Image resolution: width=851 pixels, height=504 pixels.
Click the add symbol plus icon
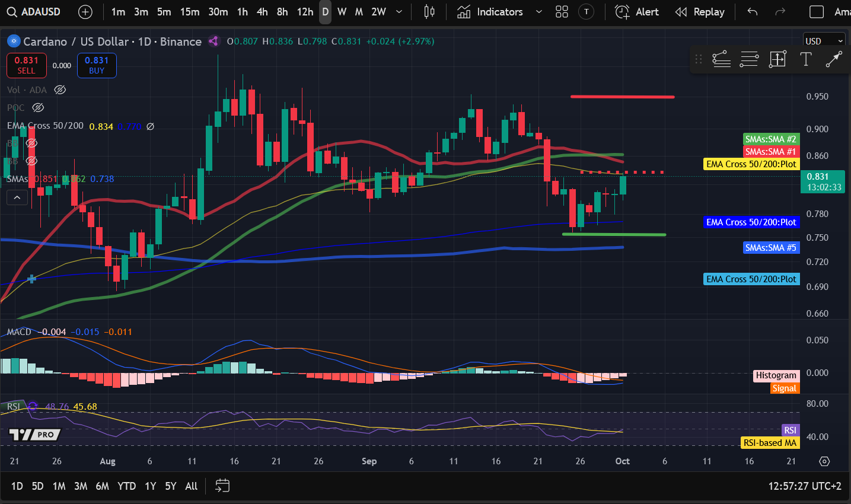[x=85, y=12]
